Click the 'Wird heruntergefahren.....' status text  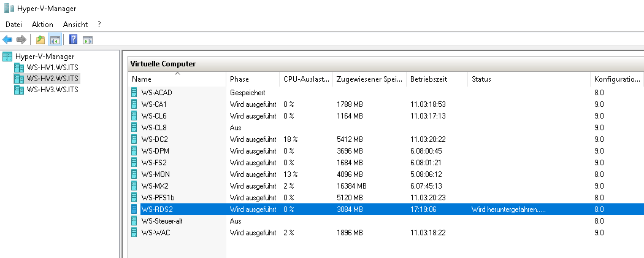pos(508,209)
